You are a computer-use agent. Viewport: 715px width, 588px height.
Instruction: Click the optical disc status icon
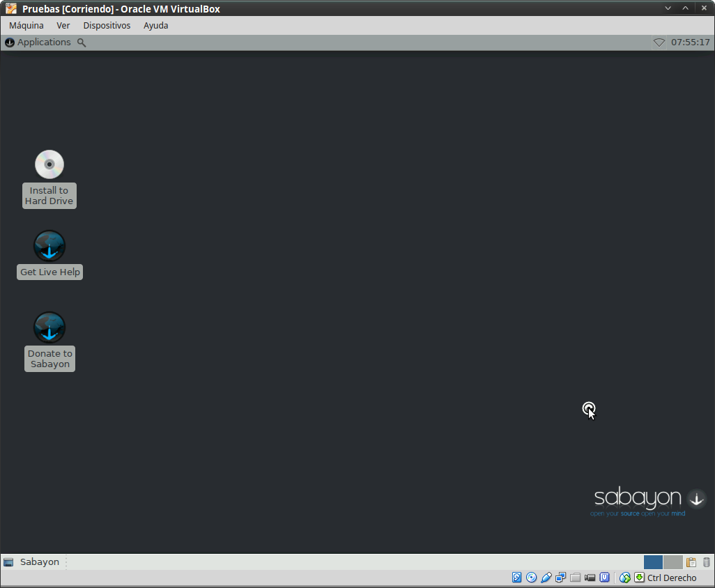click(532, 578)
